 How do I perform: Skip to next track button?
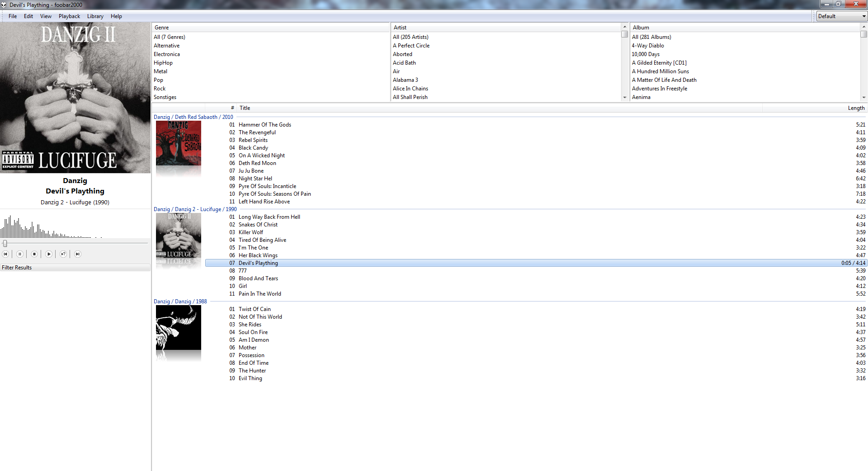(x=78, y=254)
